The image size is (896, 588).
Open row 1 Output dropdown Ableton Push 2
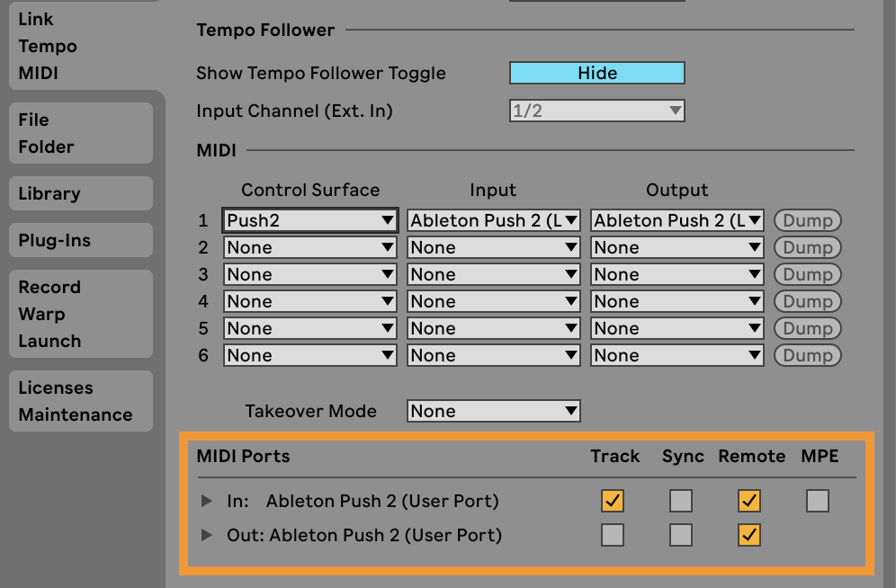coord(677,220)
